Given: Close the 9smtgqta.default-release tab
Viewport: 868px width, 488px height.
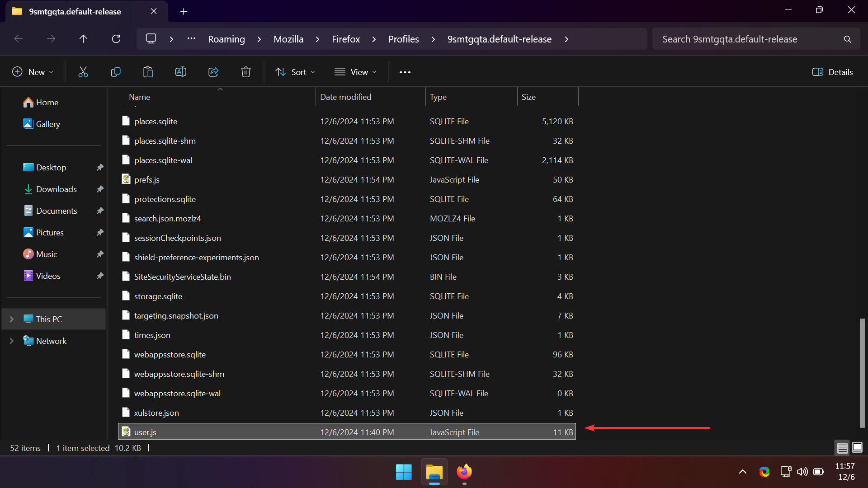Looking at the screenshot, I should click(x=154, y=11).
